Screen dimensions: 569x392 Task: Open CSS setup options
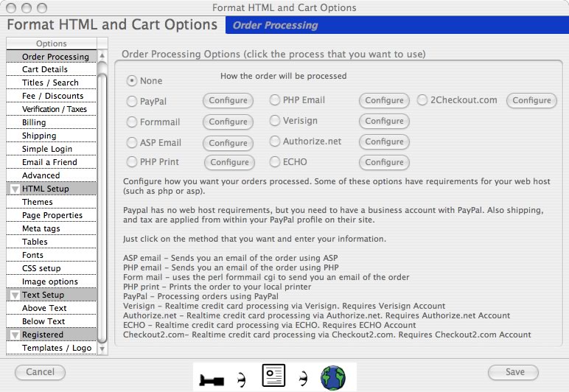pyautogui.click(x=52, y=268)
